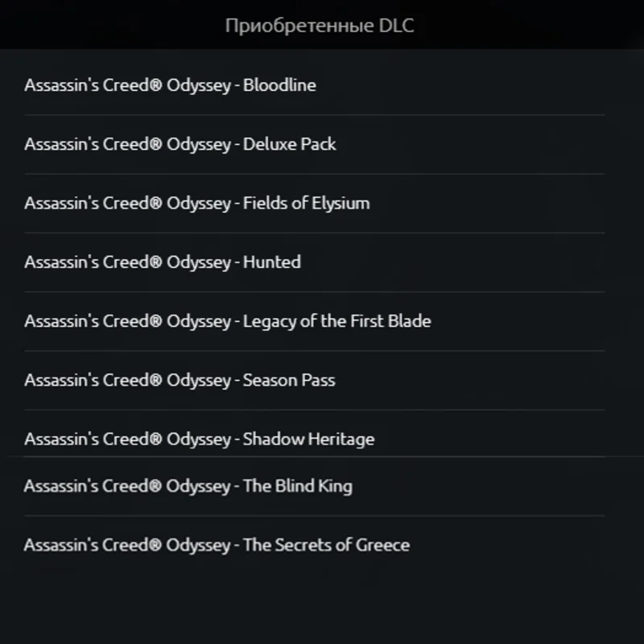Choose the 'Legacy of the First Blade' row

228,320
